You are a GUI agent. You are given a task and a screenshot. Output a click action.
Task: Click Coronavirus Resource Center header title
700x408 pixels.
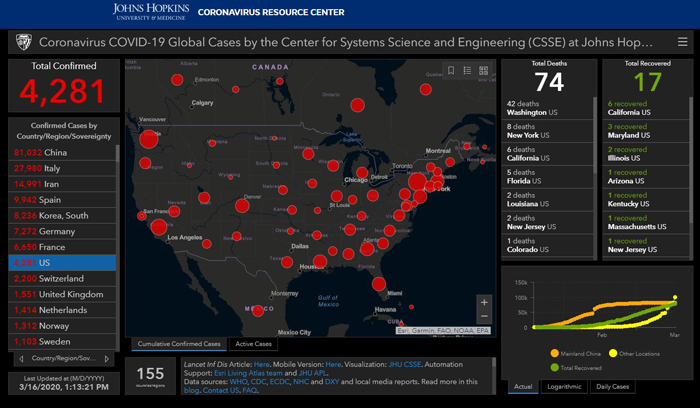271,12
